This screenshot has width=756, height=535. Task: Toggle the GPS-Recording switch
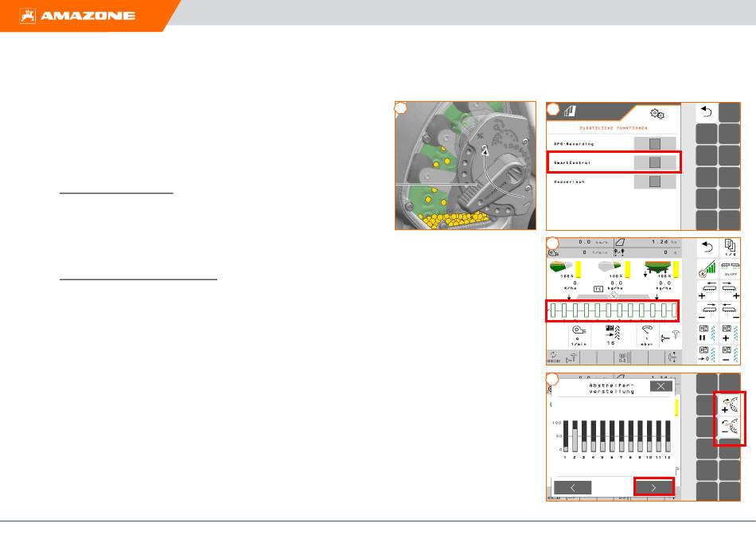655,143
